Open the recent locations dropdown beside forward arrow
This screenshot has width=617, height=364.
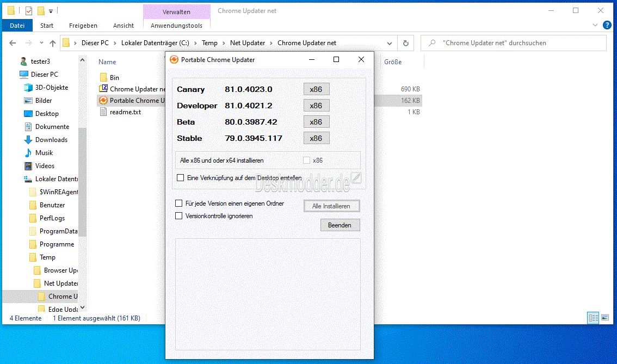(x=41, y=43)
